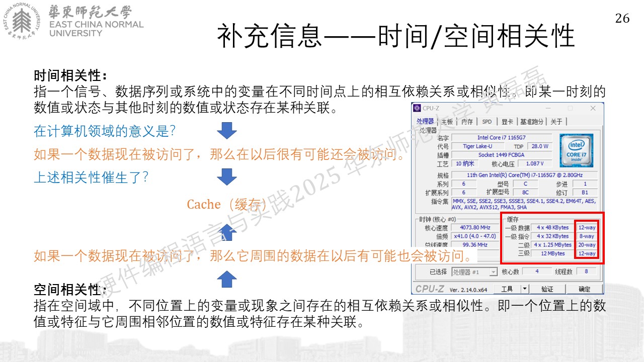Click the 验证 button

click(547, 289)
